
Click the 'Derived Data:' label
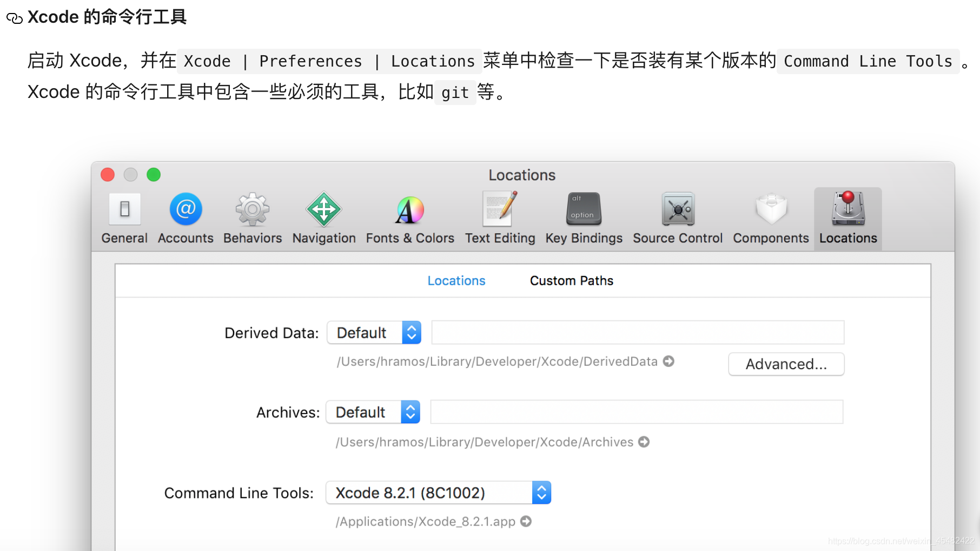tap(272, 333)
